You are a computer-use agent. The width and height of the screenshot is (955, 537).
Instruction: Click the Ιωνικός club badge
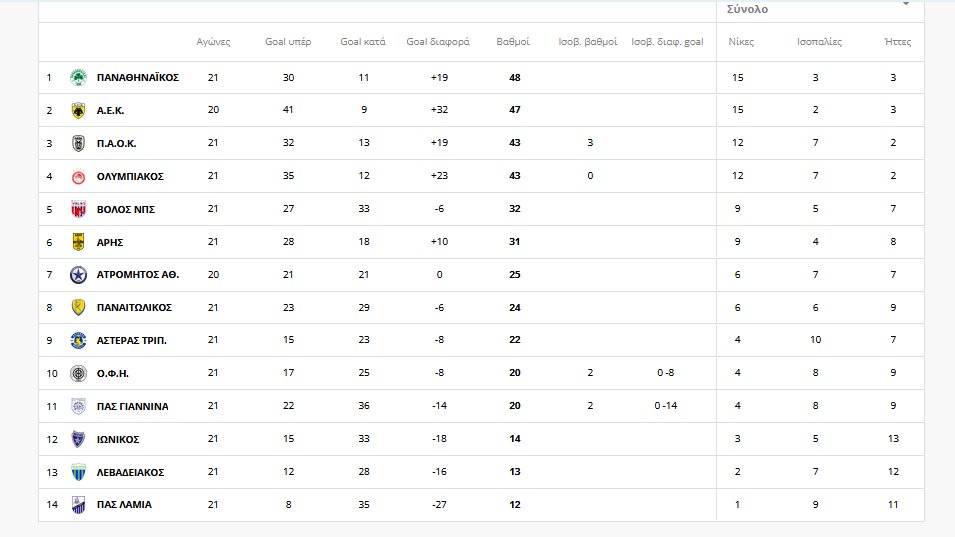pyautogui.click(x=78, y=439)
